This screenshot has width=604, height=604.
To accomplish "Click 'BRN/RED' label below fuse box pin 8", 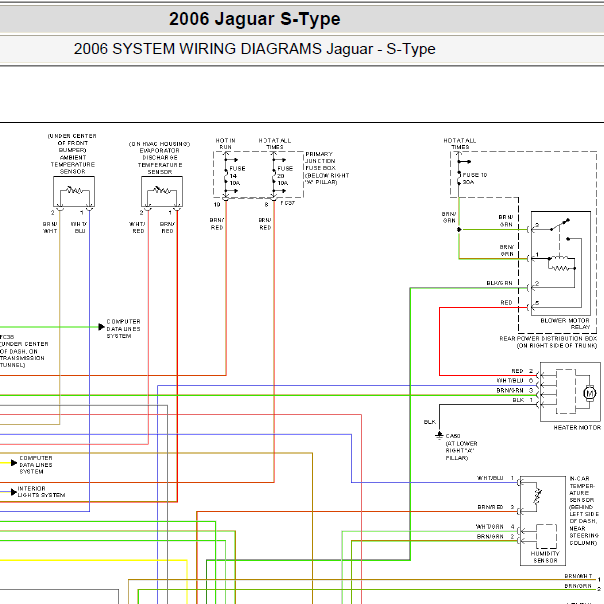I will (x=265, y=224).
